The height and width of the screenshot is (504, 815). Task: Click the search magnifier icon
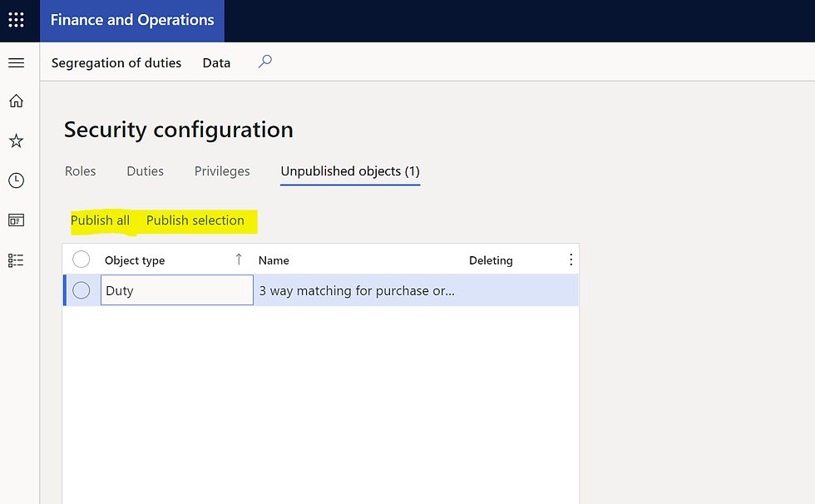click(265, 62)
